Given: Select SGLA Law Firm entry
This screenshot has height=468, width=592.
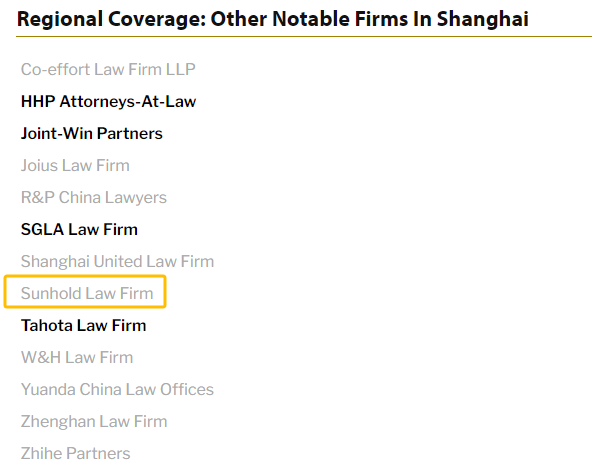Looking at the screenshot, I should [x=79, y=229].
